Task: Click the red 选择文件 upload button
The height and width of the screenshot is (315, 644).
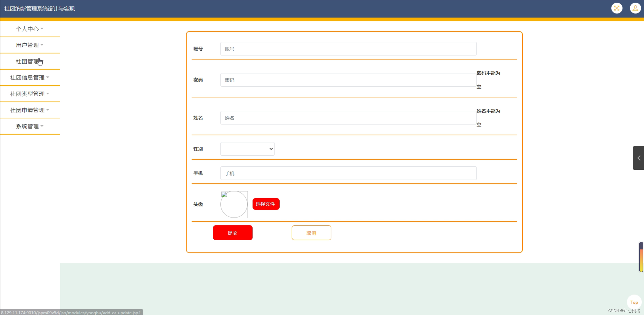Action: click(x=266, y=204)
